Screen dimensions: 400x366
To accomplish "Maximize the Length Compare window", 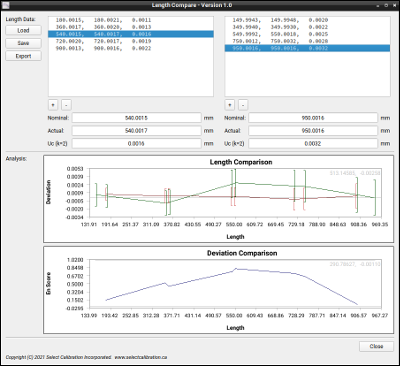I will 386,6.
